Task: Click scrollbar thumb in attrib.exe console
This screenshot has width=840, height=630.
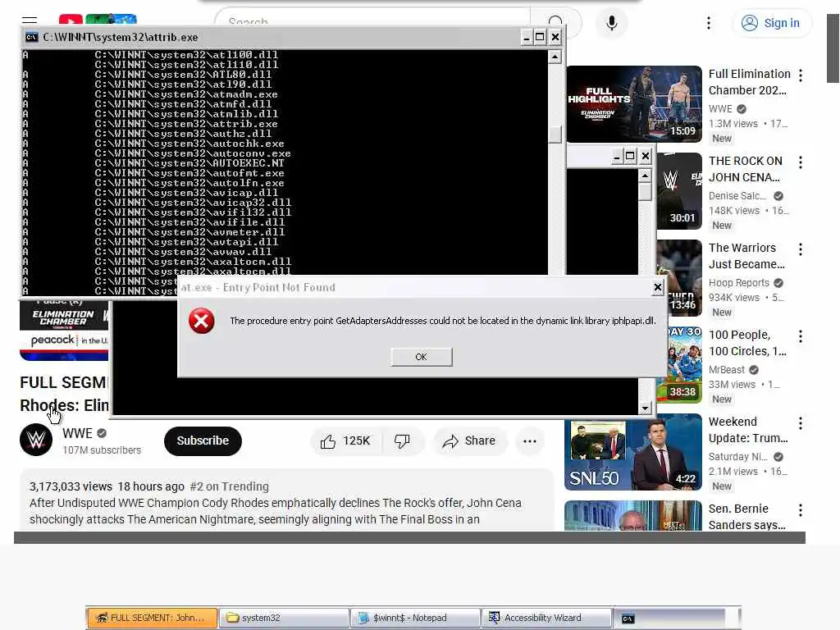Action: [555, 135]
